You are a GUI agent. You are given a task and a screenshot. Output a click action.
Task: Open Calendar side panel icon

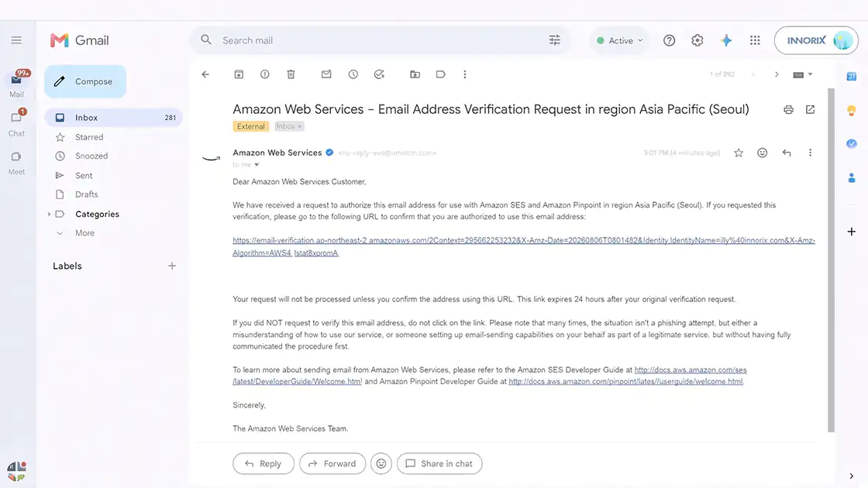852,77
